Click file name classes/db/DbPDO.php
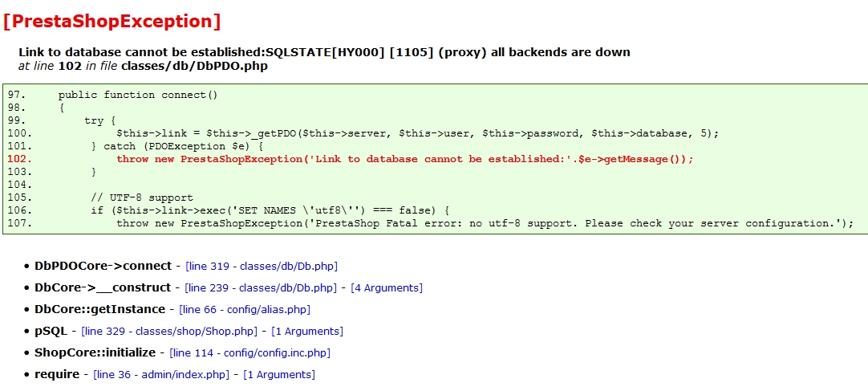 tap(194, 67)
